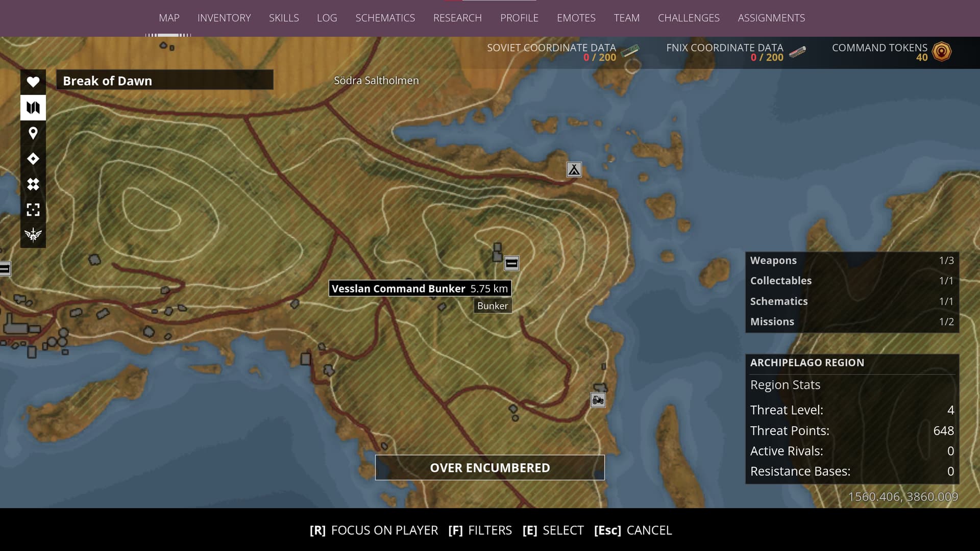980x551 pixels.
Task: Click the tent safehouse marker on map
Action: pyautogui.click(x=574, y=169)
